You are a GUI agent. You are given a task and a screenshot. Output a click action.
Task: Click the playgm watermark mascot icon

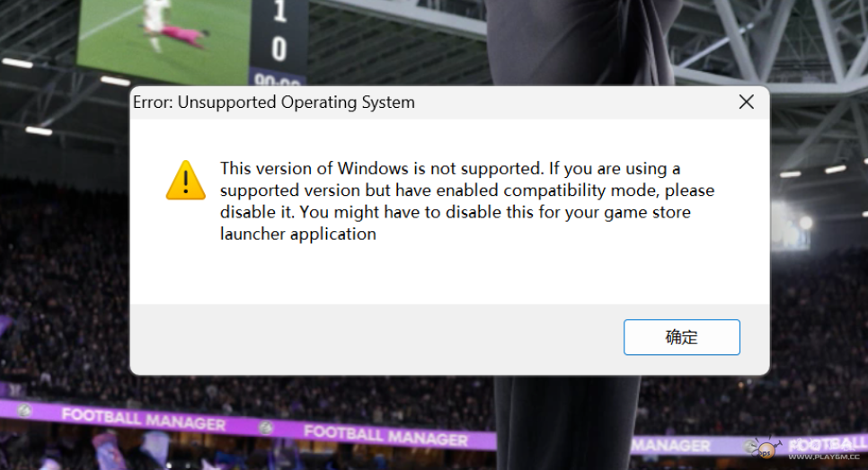click(x=766, y=448)
